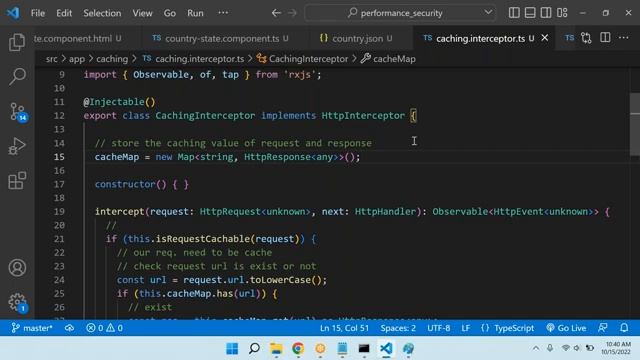This screenshot has height=360, width=640.
Task: Open the Customize Layout icon
Action: click(562, 13)
